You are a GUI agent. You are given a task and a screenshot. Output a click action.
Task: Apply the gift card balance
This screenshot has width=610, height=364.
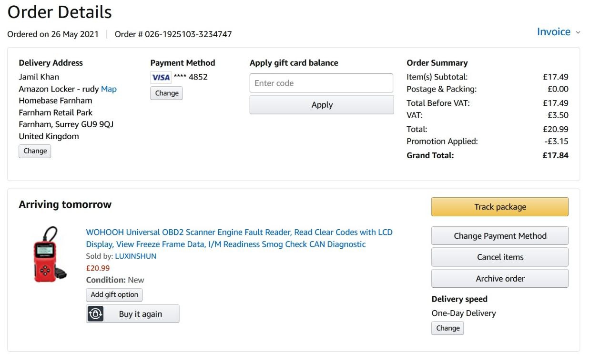coord(322,105)
